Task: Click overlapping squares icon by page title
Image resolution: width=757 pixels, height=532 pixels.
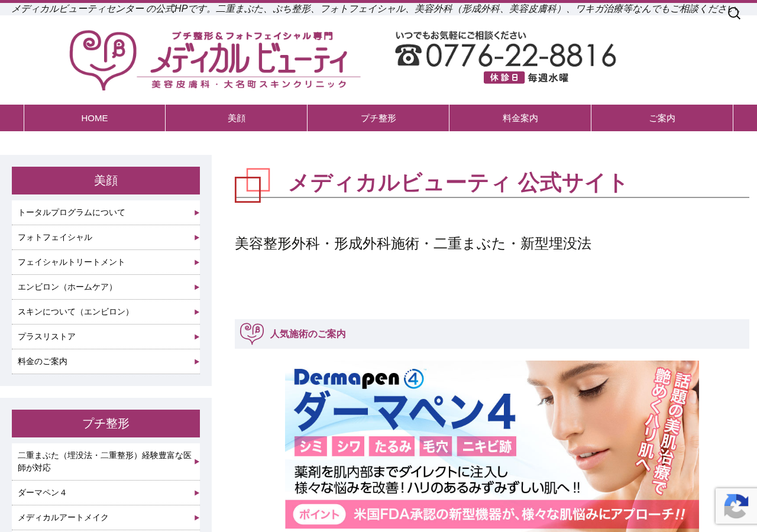Action: pos(253,185)
